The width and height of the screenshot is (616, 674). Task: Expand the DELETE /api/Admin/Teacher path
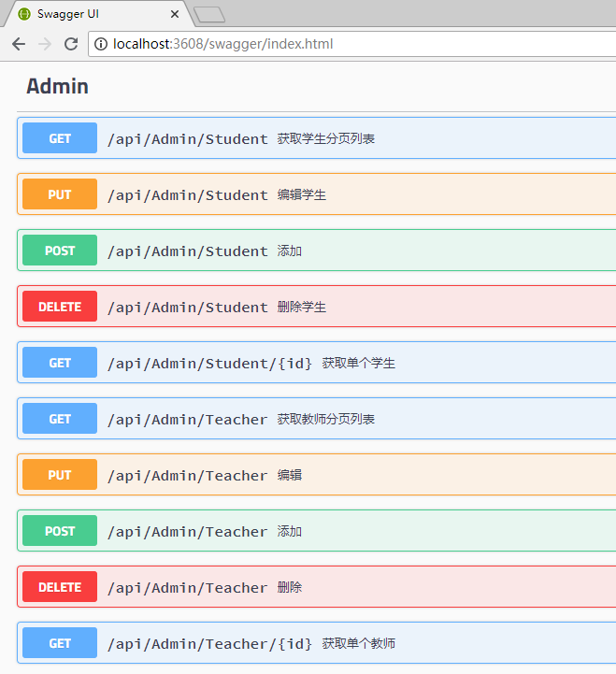click(x=188, y=588)
